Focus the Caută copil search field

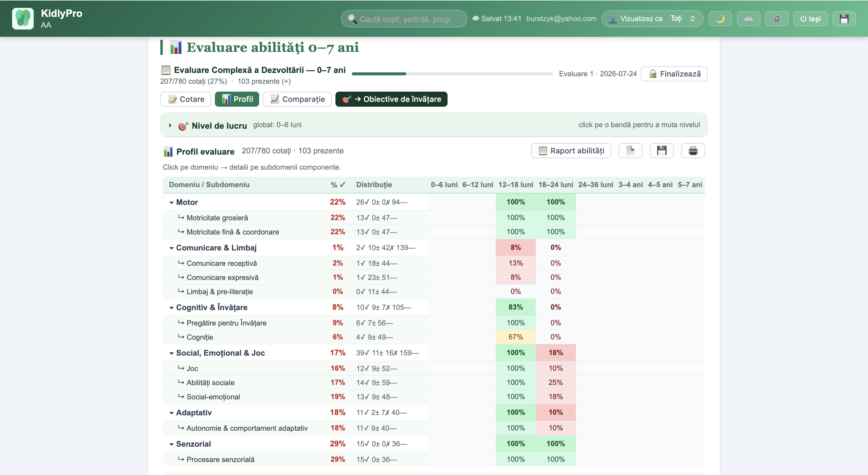tap(404, 18)
